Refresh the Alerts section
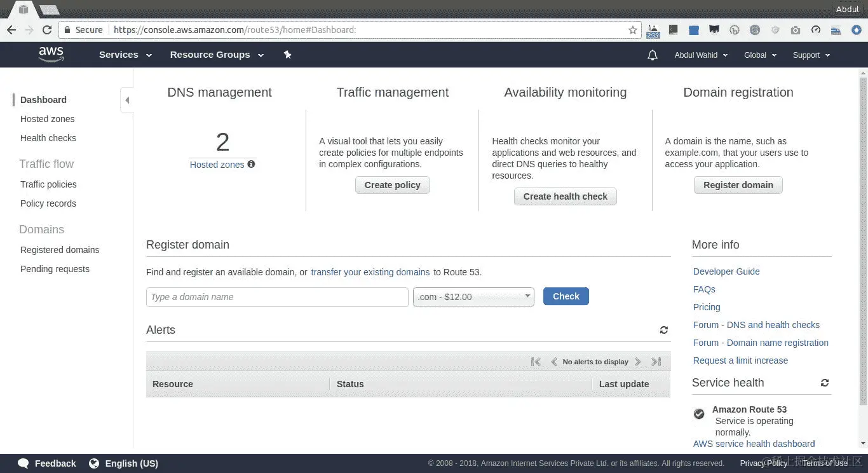Viewport: 868px width, 473px height. coord(664,330)
